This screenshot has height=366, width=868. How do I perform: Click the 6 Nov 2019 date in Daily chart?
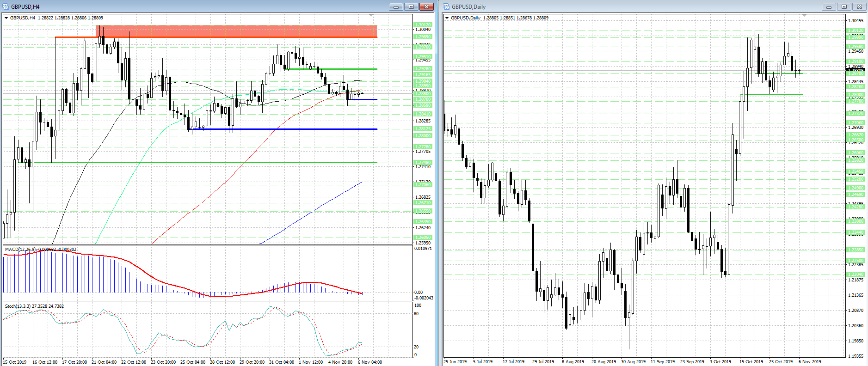click(810, 362)
